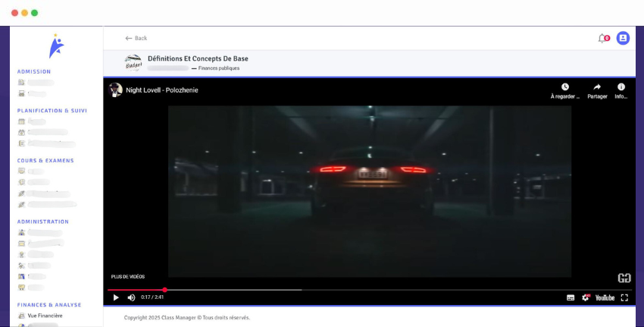This screenshot has height=327, width=644.
Task: Click the green maximize window button
Action: tap(35, 13)
